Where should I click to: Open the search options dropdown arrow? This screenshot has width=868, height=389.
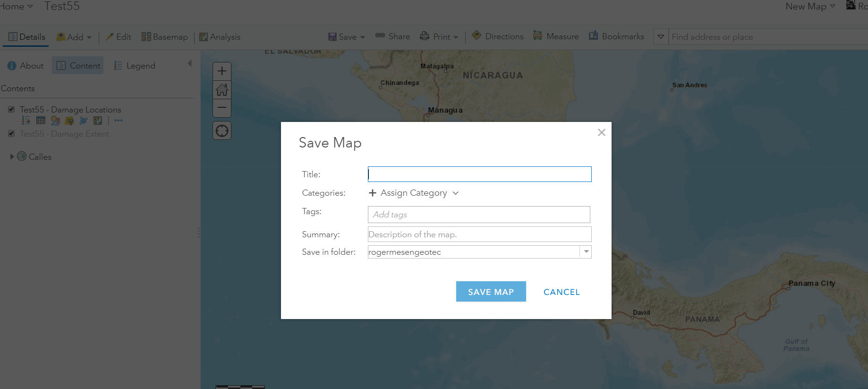(661, 37)
